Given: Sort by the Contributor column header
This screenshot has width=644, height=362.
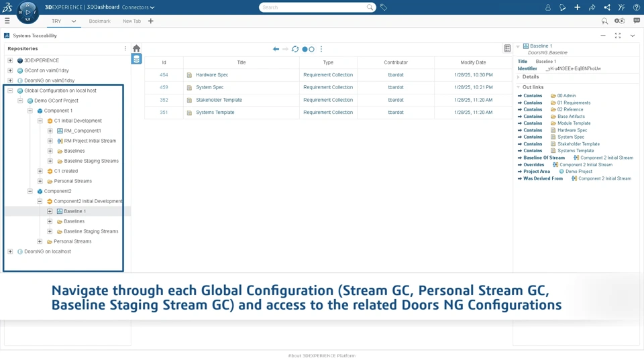Looking at the screenshot, I should 396,62.
